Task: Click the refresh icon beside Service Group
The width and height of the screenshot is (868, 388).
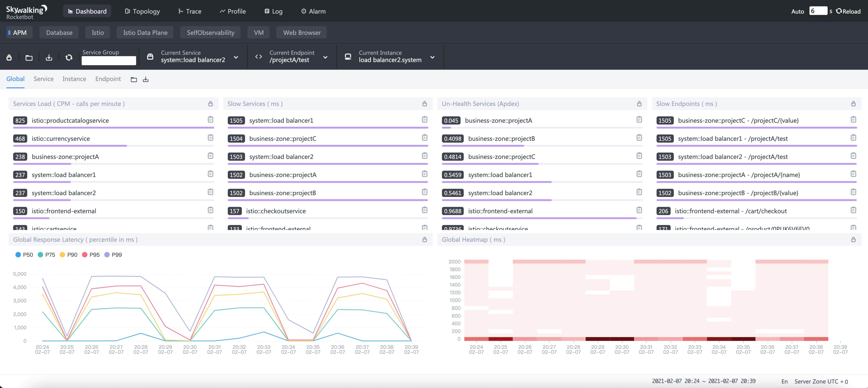Action: (69, 58)
